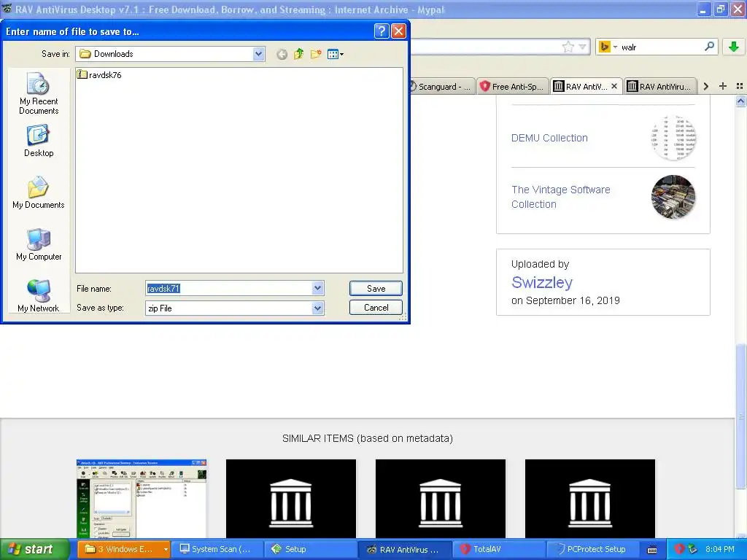Open the Desktop place in sidebar
This screenshot has height=560, width=747.
(39, 141)
